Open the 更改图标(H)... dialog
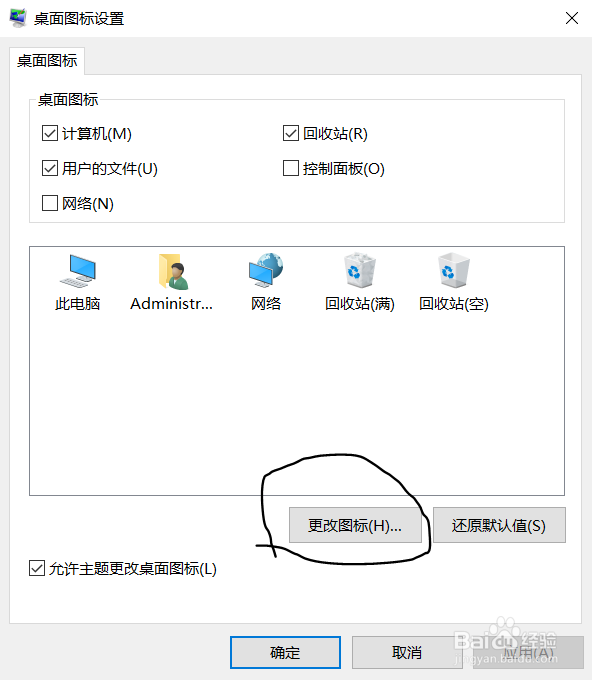The image size is (592, 680). click(355, 525)
